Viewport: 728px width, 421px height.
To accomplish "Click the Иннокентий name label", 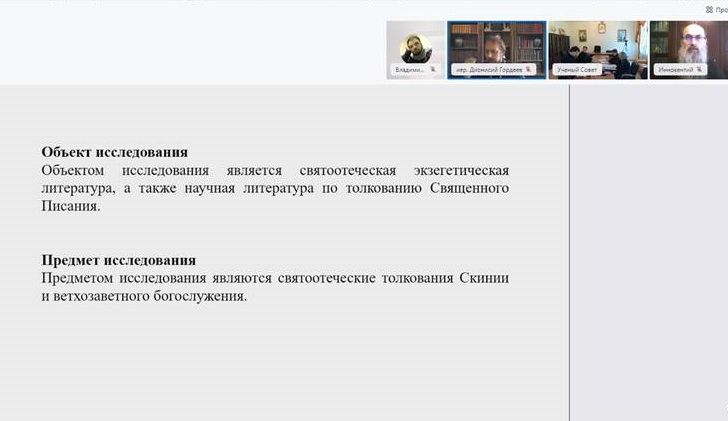I will click(676, 70).
